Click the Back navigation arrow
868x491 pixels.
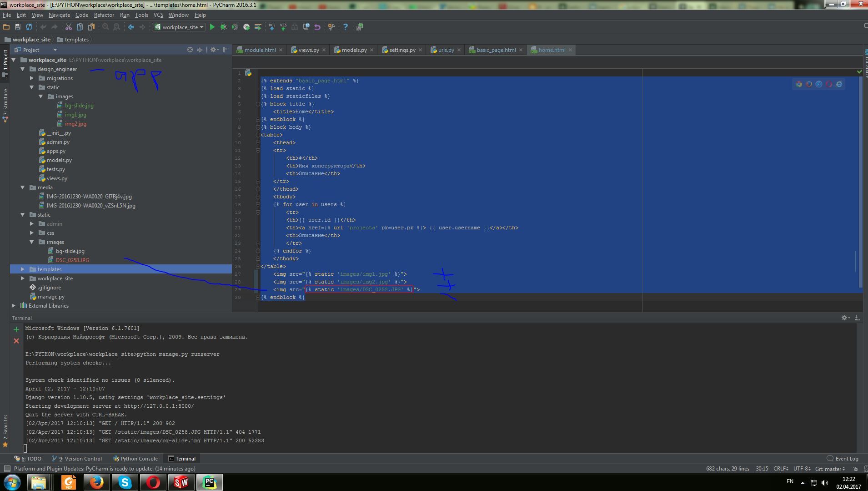[x=131, y=27]
